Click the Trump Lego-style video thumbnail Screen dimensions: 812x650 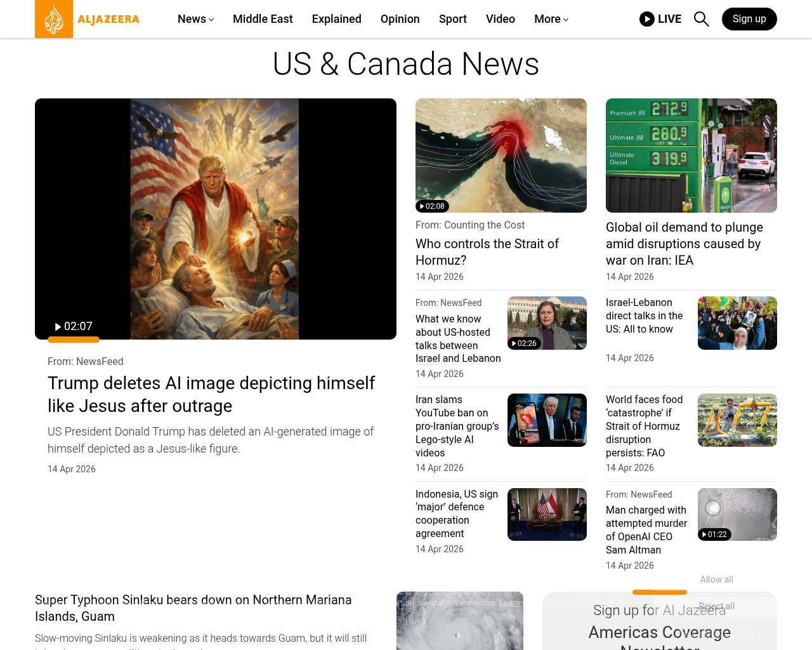[547, 420]
